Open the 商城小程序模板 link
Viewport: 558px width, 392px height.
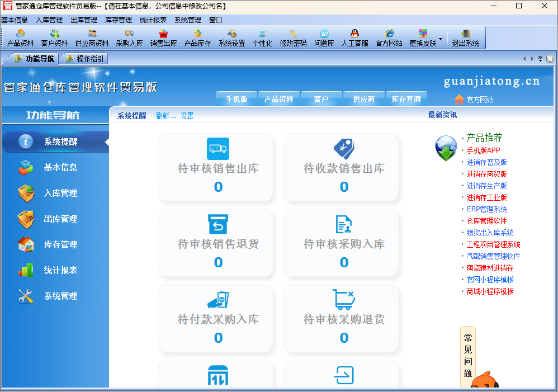(x=490, y=291)
